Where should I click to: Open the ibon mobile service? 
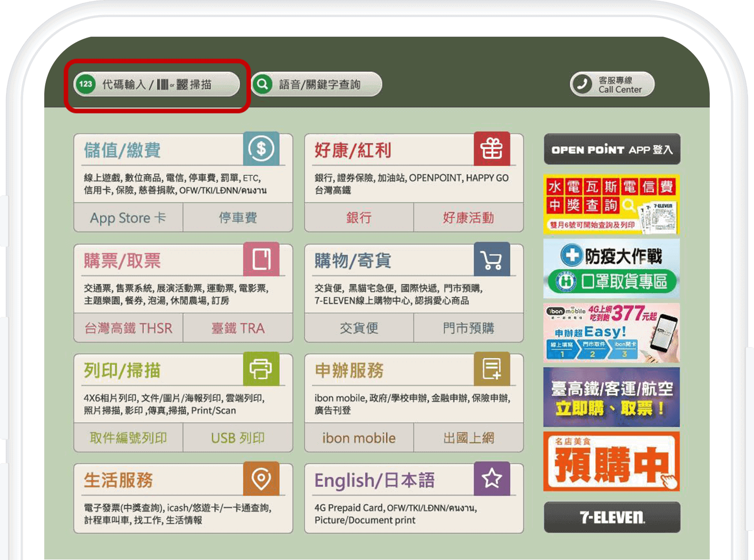358,437
